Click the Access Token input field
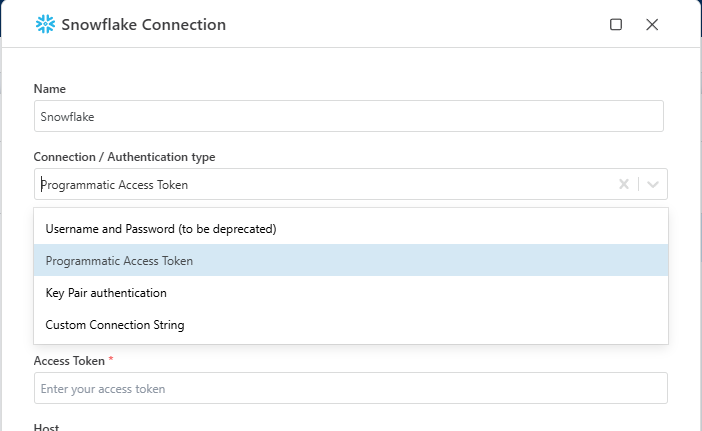Viewport: 702px width, 431px height. (x=350, y=388)
